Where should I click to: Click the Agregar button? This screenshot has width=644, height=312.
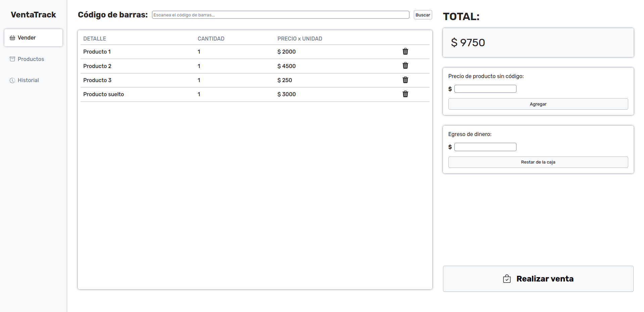[538, 104]
